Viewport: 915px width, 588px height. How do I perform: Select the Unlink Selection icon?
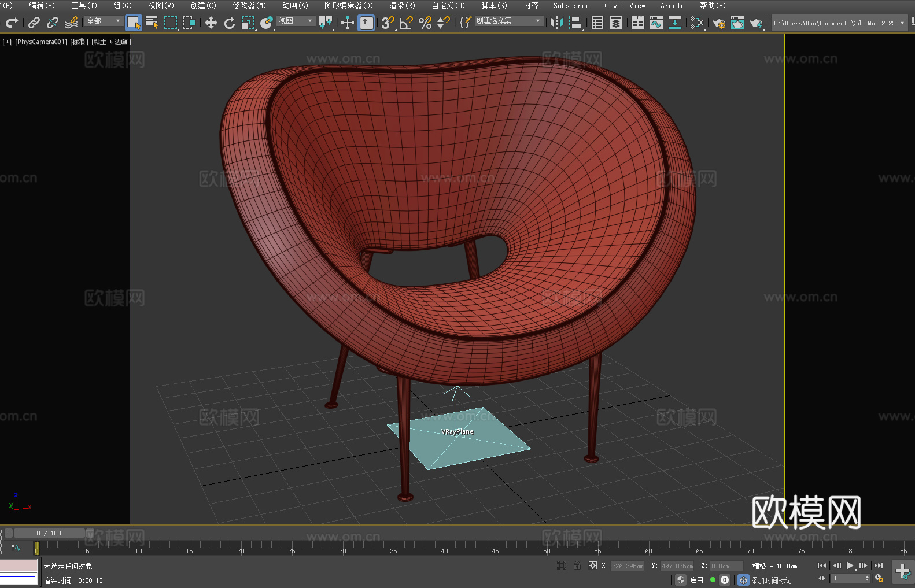(x=53, y=23)
